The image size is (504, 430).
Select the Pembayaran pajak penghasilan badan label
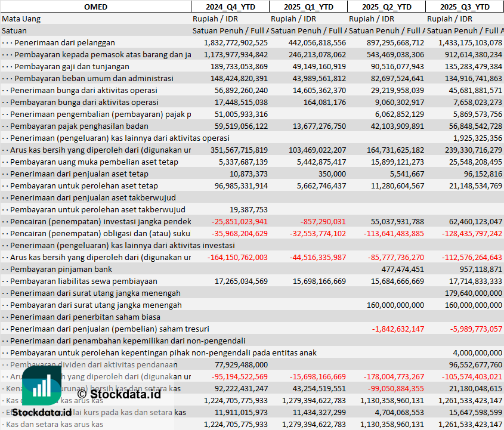pyautogui.click(x=71, y=126)
